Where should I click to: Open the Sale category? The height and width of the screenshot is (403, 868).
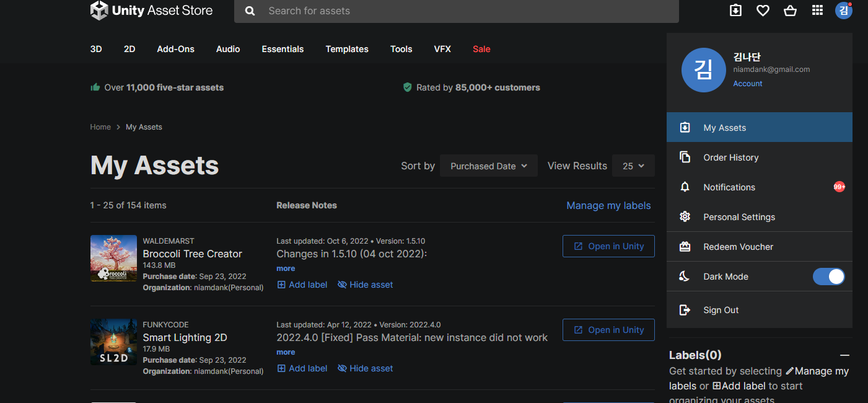(481, 49)
